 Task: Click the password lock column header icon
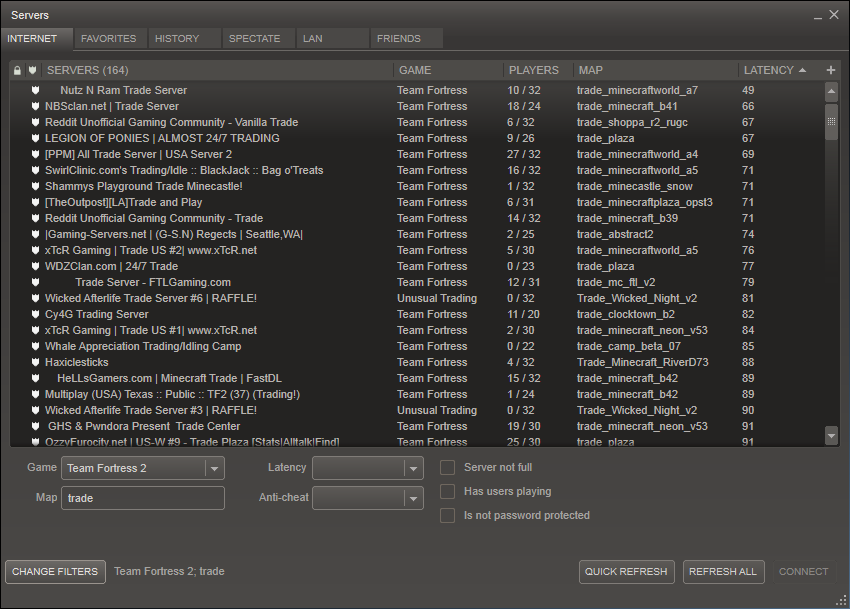pos(17,70)
